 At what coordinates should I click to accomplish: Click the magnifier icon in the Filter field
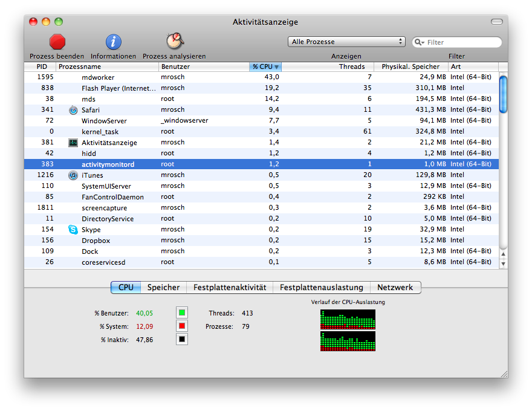click(x=420, y=42)
